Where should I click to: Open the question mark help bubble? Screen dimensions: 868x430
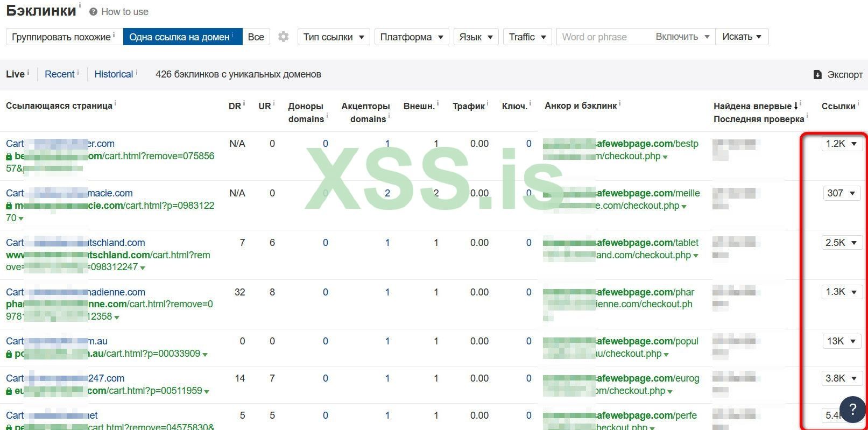click(852, 409)
